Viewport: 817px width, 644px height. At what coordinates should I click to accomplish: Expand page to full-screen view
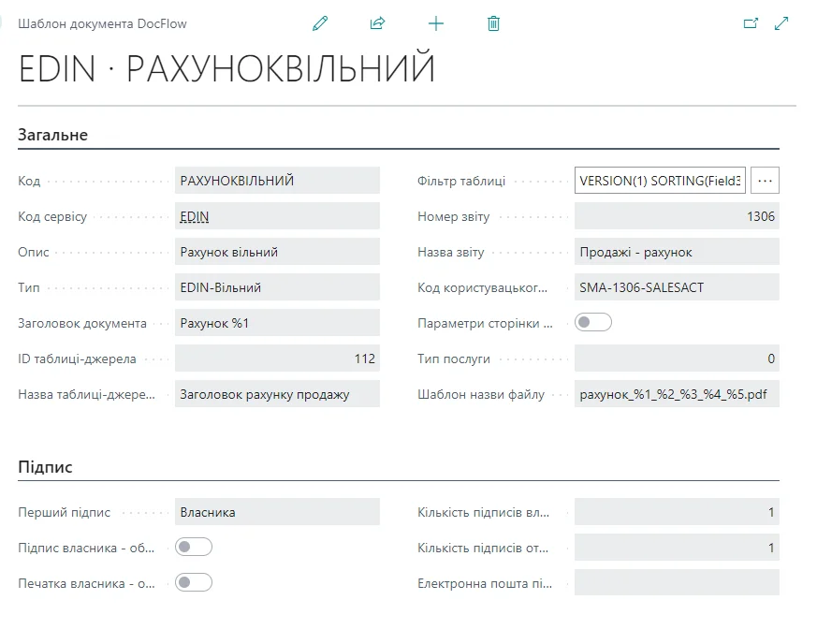tap(782, 23)
